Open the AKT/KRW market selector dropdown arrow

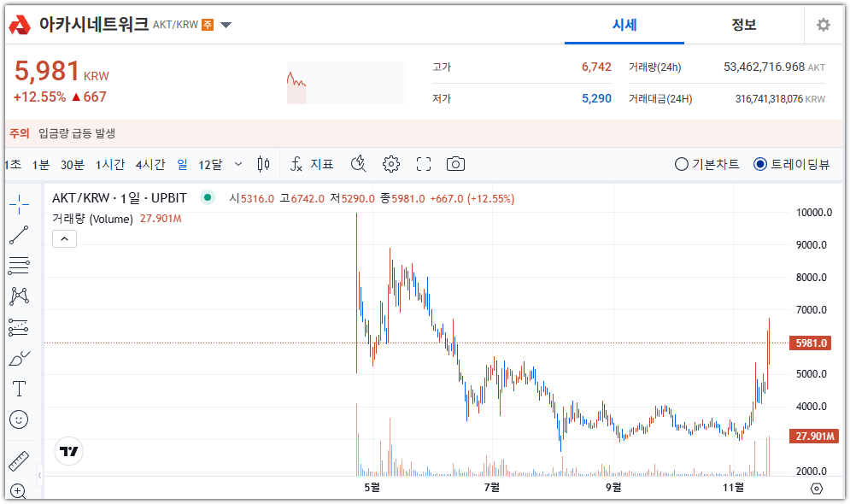click(x=226, y=25)
